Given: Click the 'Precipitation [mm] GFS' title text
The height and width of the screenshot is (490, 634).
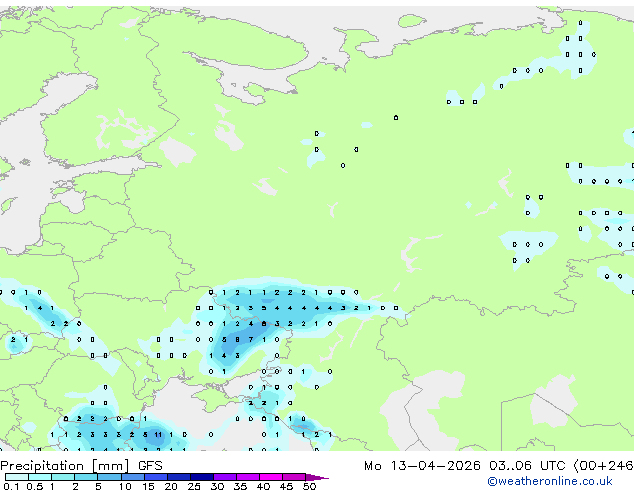Looking at the screenshot, I should pyautogui.click(x=81, y=466).
